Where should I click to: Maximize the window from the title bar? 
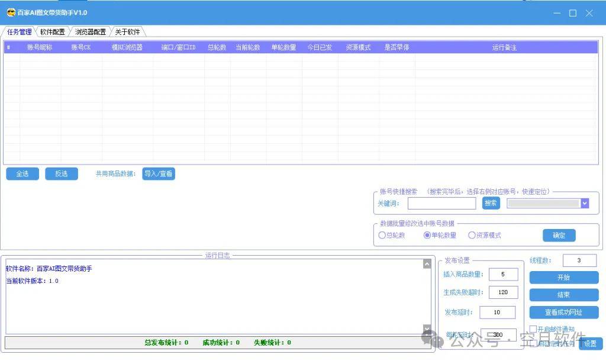click(x=572, y=13)
